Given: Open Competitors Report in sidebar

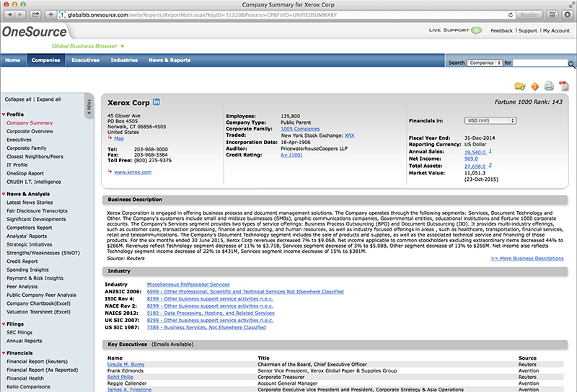Looking at the screenshot, I should 30,228.
